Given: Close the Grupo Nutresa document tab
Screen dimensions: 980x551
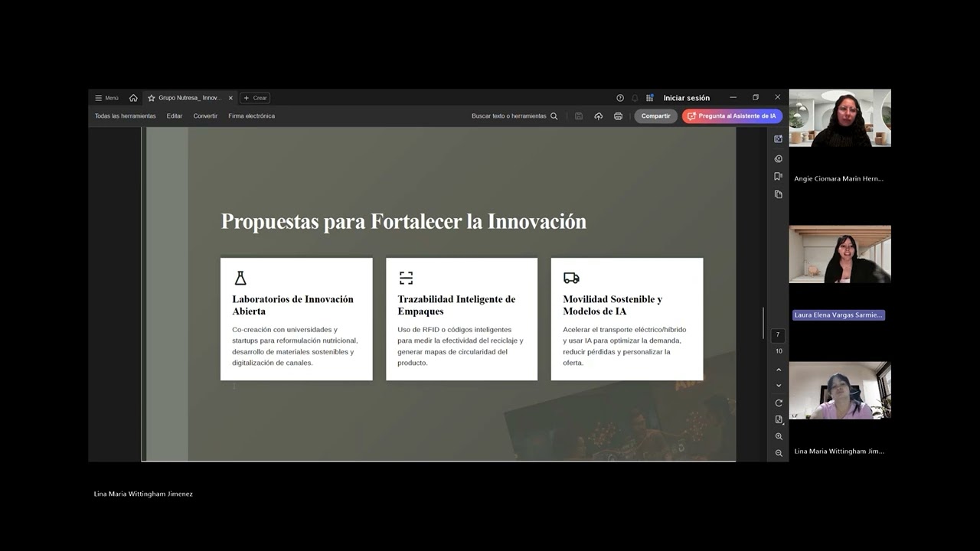Looking at the screenshot, I should click(x=230, y=98).
